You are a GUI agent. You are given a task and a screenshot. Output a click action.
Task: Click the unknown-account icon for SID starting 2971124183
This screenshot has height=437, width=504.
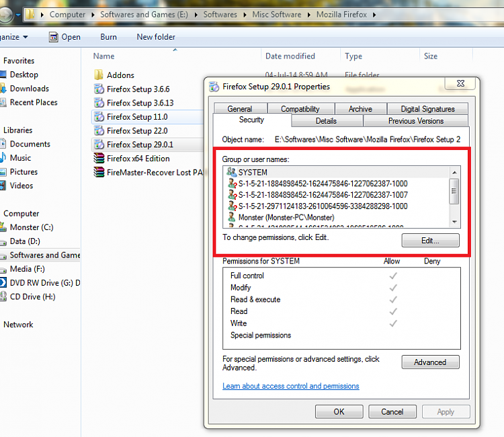(x=232, y=206)
